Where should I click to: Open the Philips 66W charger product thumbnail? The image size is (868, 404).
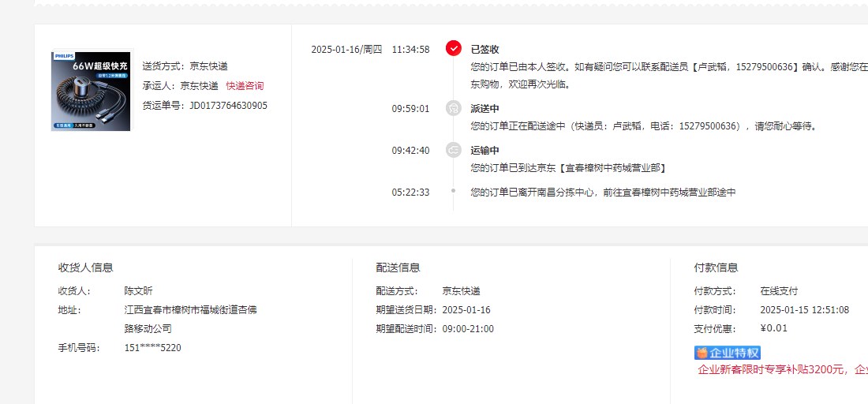[91, 92]
